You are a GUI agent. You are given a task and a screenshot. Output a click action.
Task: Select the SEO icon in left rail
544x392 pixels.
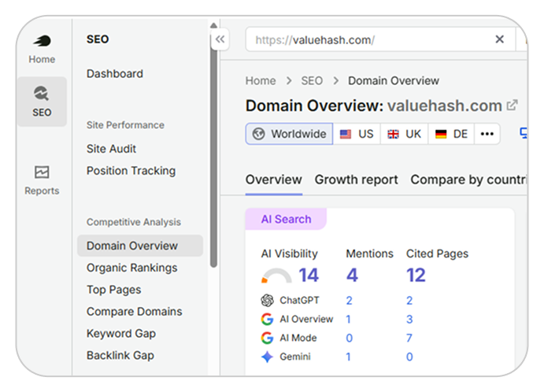point(42,94)
